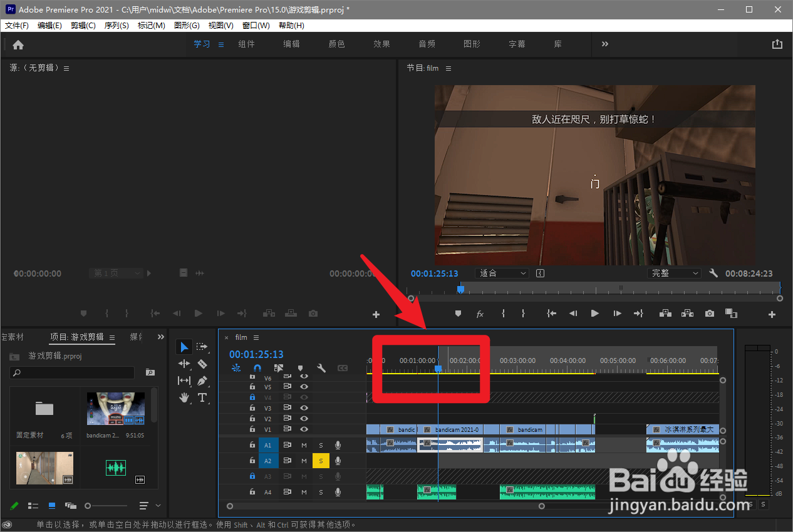Mark Out point in Program monitor
This screenshot has width=793, height=532.
523,314
